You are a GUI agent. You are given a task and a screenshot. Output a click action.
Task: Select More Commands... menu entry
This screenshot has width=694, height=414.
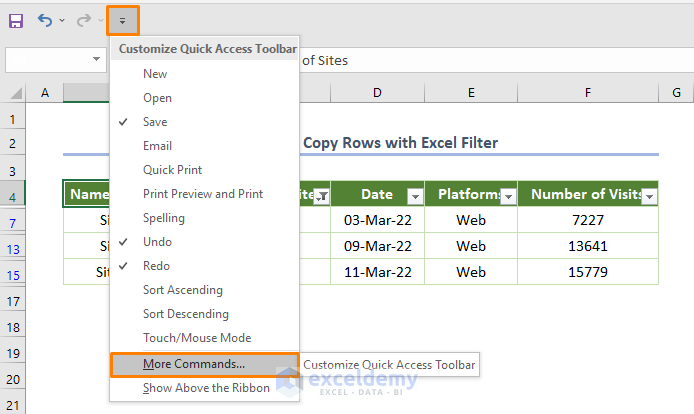point(194,364)
